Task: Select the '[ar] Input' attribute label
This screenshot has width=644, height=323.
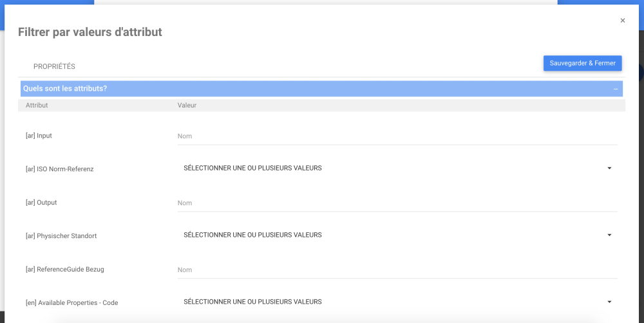Action: pos(39,136)
